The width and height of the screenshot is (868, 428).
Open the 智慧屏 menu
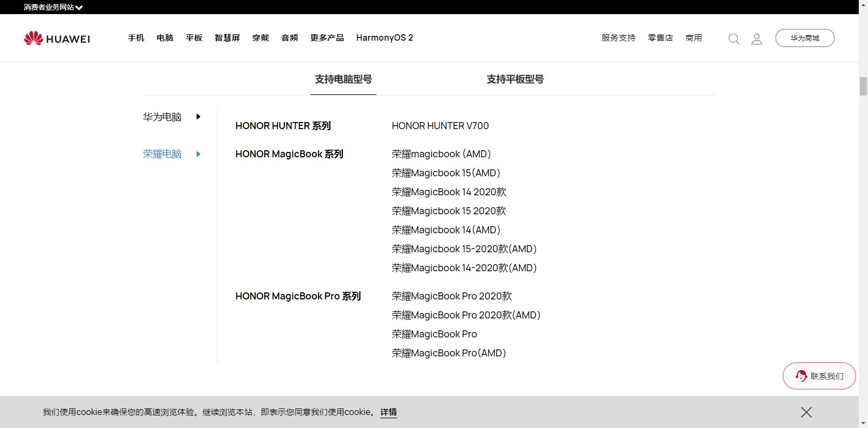click(x=227, y=38)
